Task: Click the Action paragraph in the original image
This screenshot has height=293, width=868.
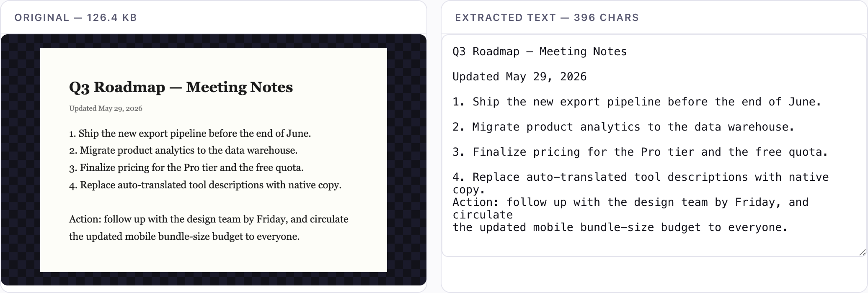Action: click(x=209, y=228)
